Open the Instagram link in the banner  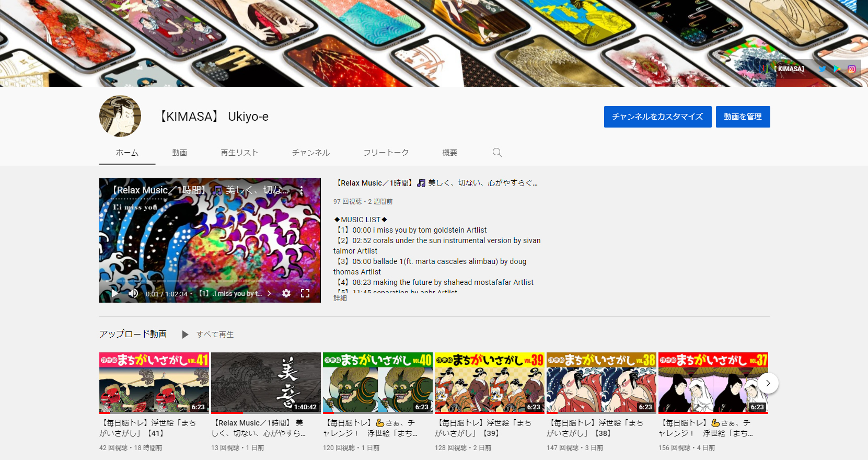(852, 69)
